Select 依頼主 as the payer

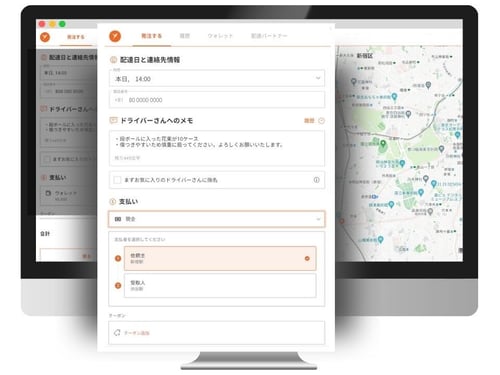[x=220, y=258]
